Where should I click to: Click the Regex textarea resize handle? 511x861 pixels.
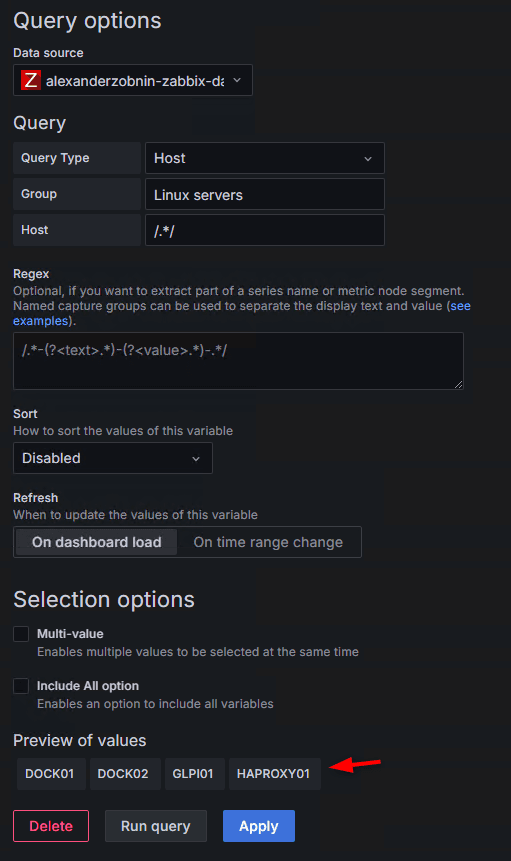(458, 384)
